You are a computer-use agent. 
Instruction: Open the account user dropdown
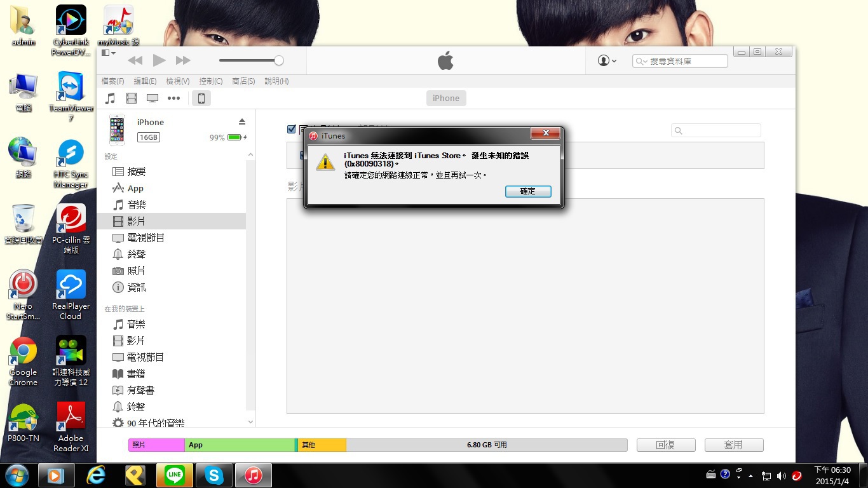point(607,60)
